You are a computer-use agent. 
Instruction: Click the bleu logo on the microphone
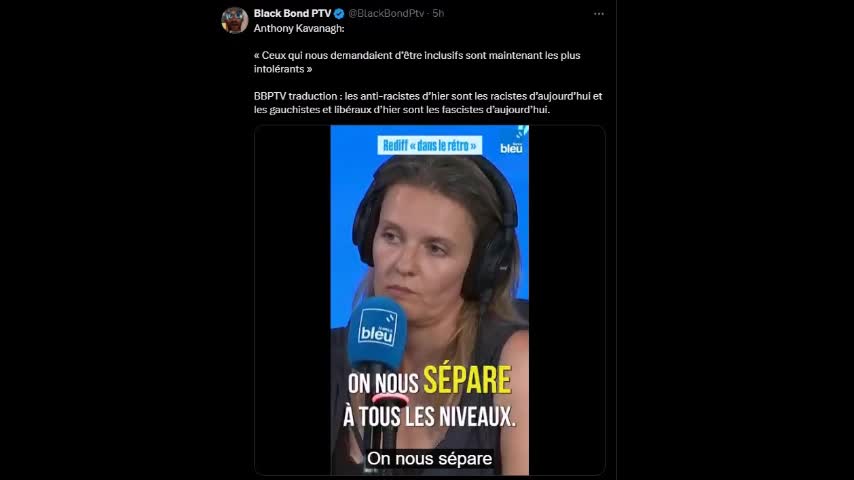377,327
